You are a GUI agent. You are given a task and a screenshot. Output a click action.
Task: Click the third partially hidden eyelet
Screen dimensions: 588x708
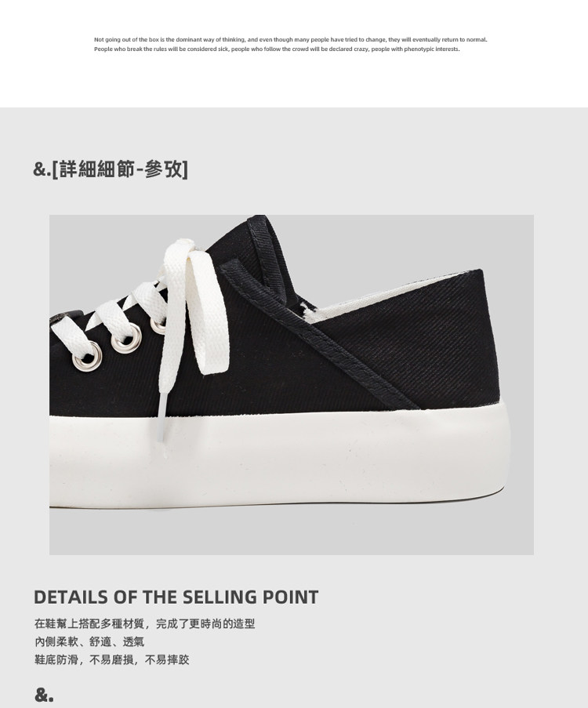click(x=158, y=326)
